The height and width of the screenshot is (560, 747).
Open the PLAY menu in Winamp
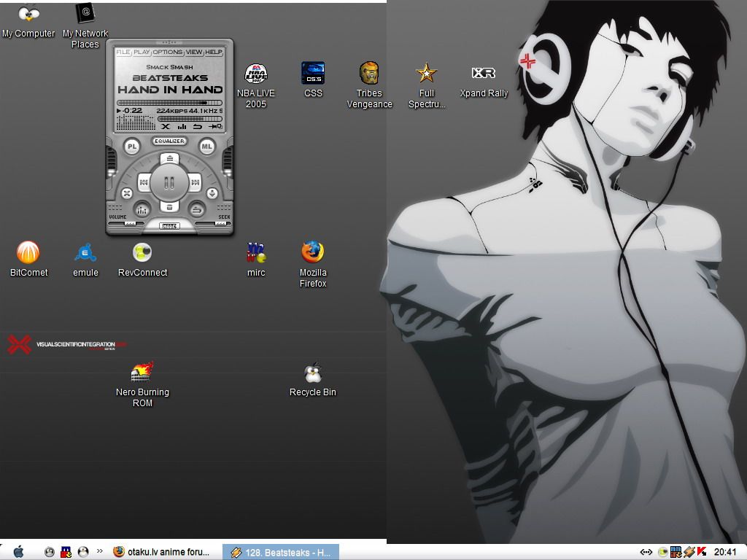tap(142, 52)
